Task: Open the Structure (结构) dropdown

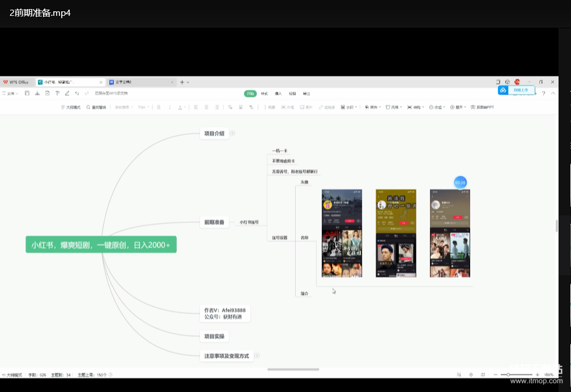Action: (x=416, y=107)
